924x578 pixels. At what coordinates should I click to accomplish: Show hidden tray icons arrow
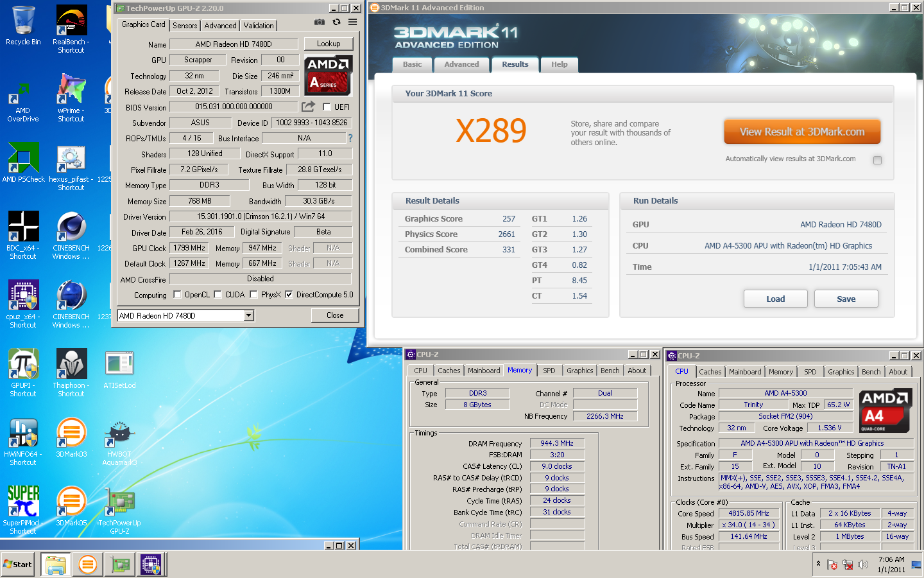pyautogui.click(x=818, y=565)
